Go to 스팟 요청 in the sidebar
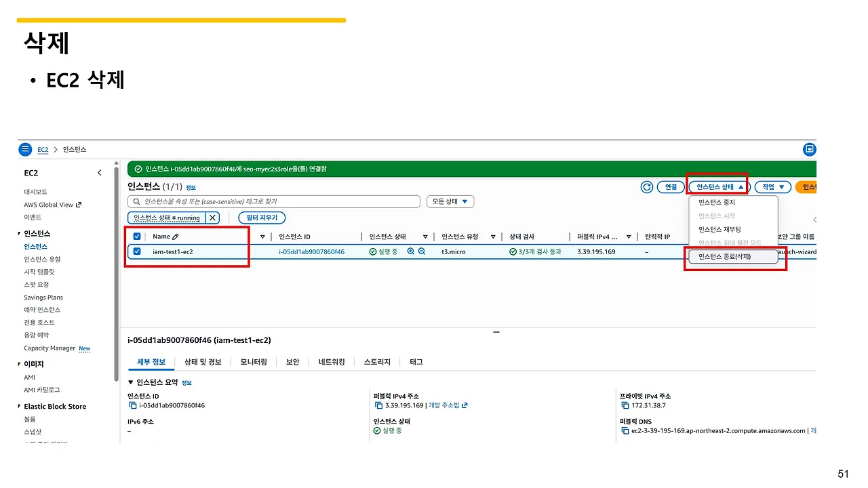The width and height of the screenshot is (868, 488). (x=37, y=285)
